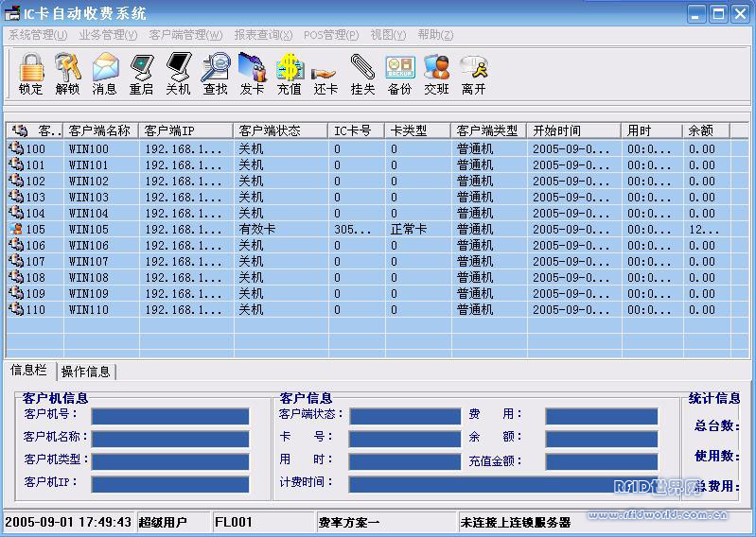756x537 pixels.
Task: Sort by the 卡类型 column header
Action: coord(418,130)
